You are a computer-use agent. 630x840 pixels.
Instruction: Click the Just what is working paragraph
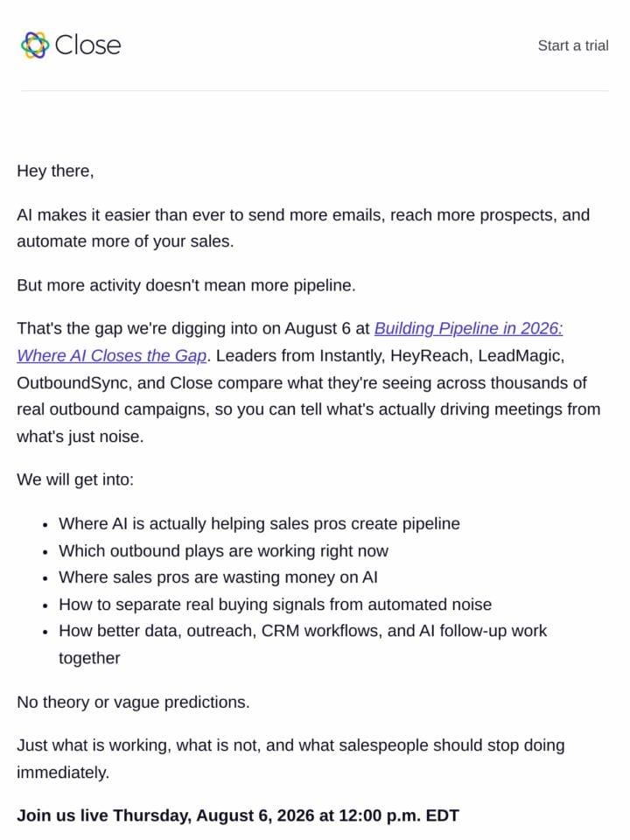click(x=290, y=759)
